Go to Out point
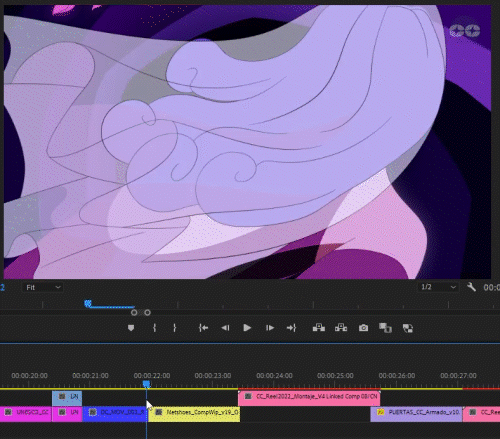The width and height of the screenshot is (500, 439). click(291, 328)
